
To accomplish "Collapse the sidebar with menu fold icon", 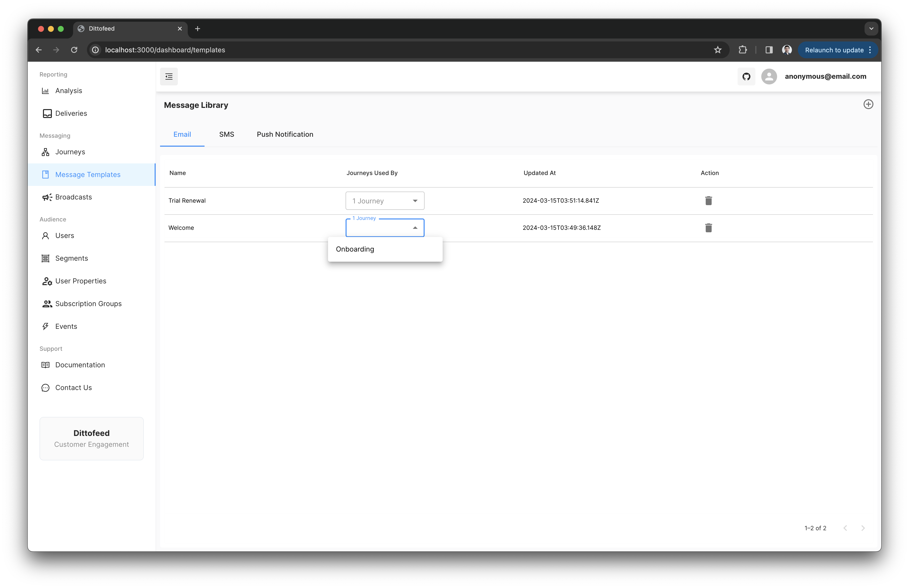I will 169,76.
